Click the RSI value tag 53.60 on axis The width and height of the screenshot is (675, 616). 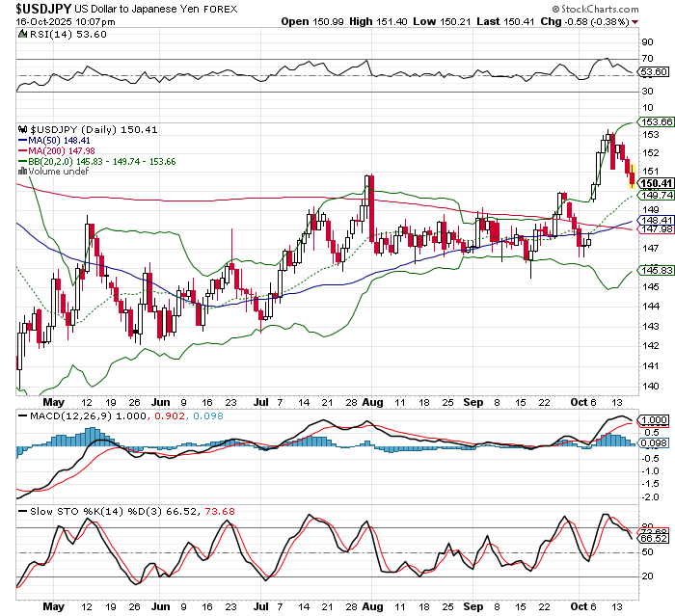[x=654, y=72]
